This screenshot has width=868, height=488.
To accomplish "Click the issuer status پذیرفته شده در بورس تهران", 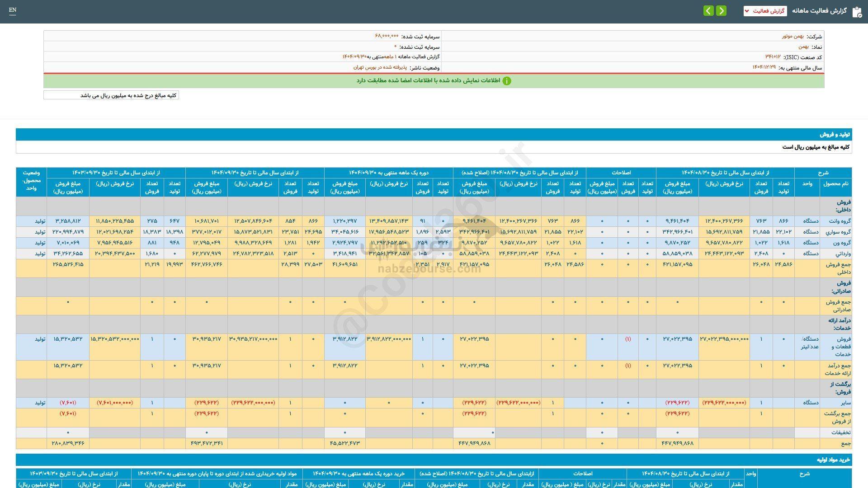I will (x=380, y=67).
